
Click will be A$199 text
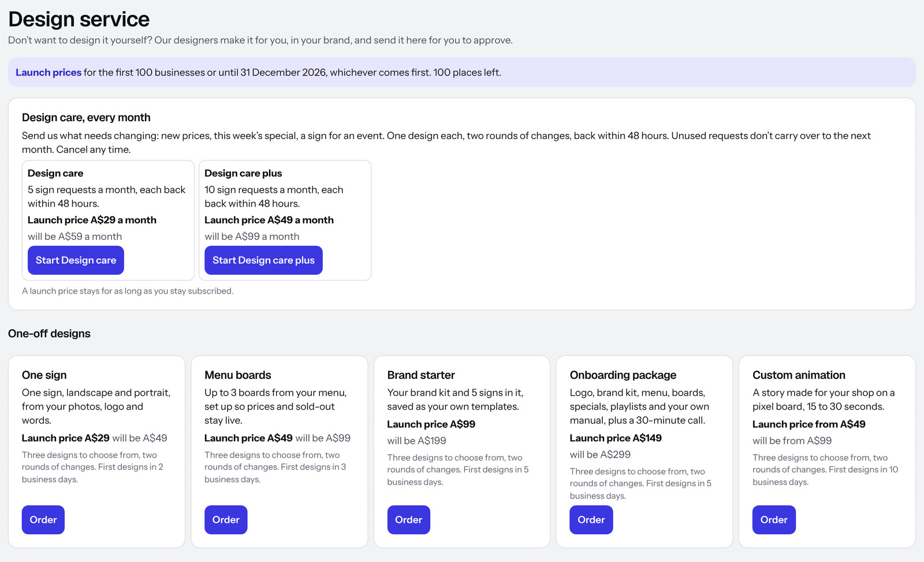pos(416,441)
